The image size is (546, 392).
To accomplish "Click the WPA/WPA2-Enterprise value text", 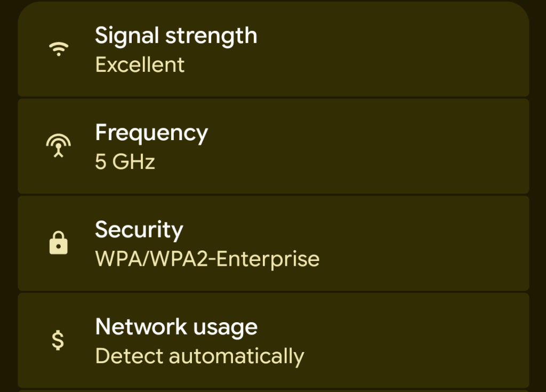I will pyautogui.click(x=207, y=259).
